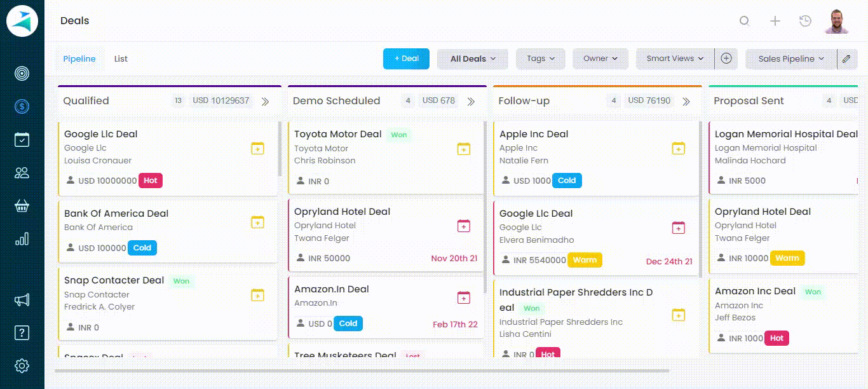This screenshot has width=868, height=389.
Task: Open the calendar tasks icon in sidebar
Action: pos(22,139)
